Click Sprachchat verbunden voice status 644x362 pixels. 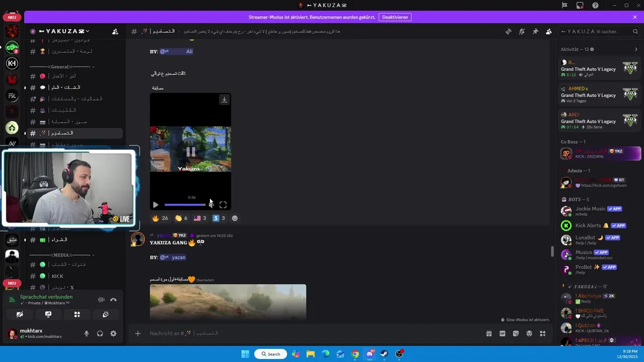pos(46,297)
